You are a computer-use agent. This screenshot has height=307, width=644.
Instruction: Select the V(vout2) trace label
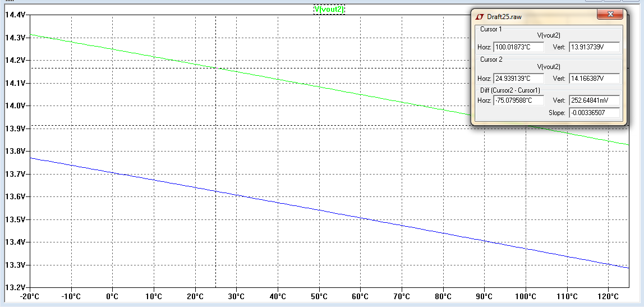pos(329,9)
